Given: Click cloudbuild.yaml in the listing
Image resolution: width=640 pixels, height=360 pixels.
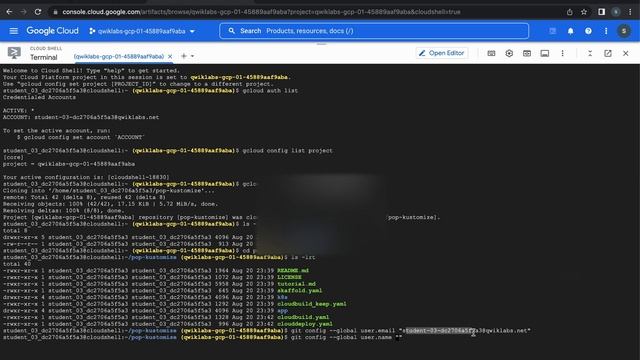Looking at the screenshot, I should [x=303, y=317].
